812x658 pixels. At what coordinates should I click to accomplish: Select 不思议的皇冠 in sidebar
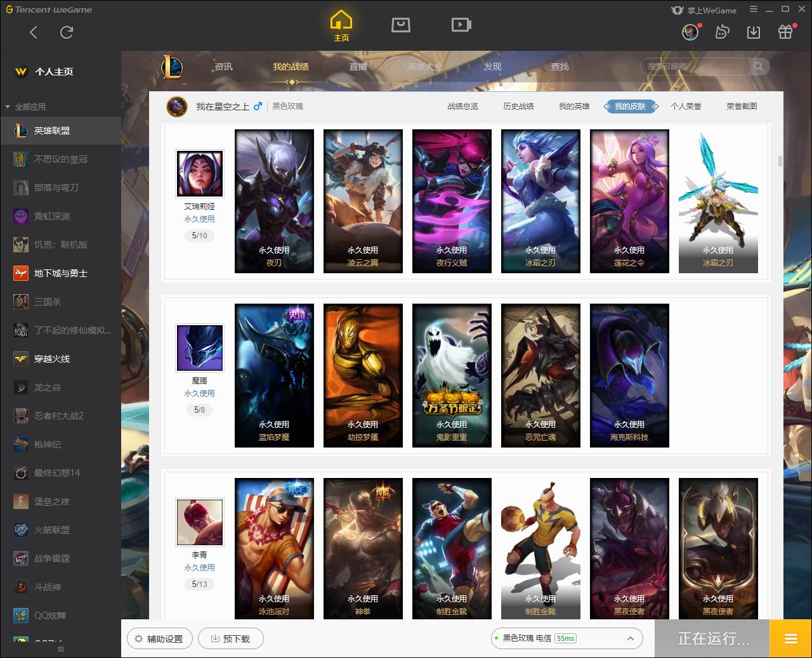(x=60, y=159)
